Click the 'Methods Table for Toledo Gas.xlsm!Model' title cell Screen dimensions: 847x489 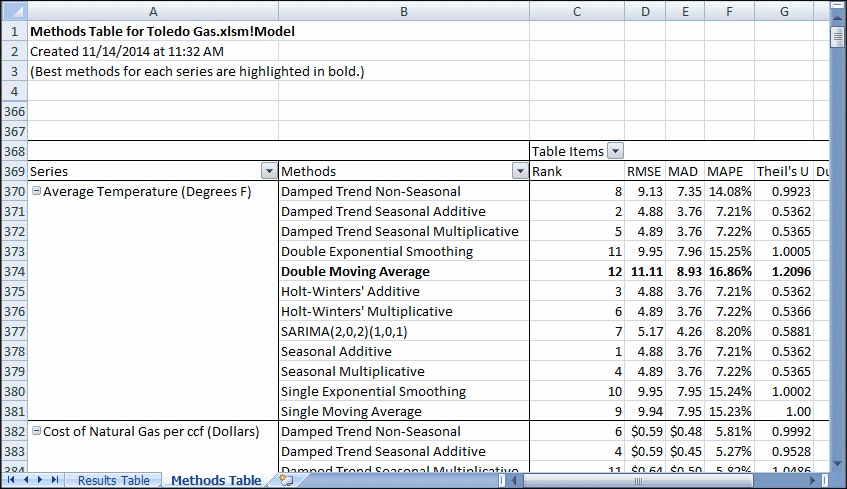(x=163, y=31)
